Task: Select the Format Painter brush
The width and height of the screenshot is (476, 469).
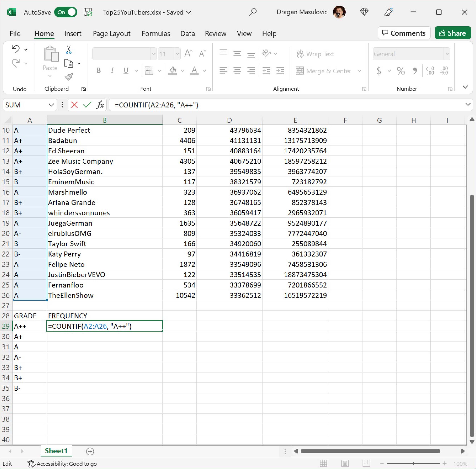Action: tap(69, 77)
